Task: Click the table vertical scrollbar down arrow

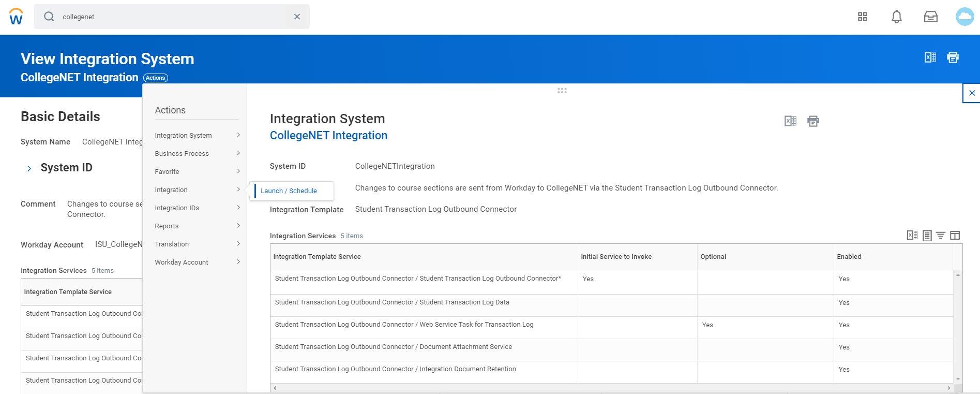Action: click(958, 379)
